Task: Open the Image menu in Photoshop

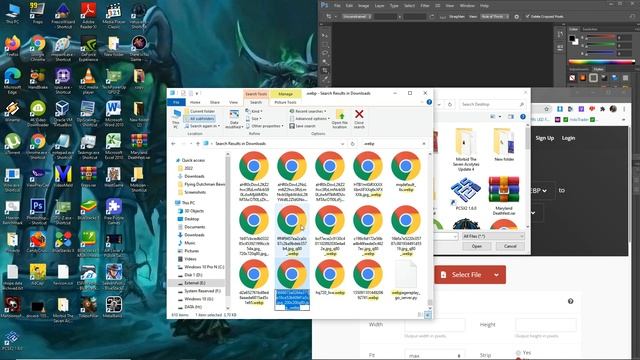Action: 363,6
